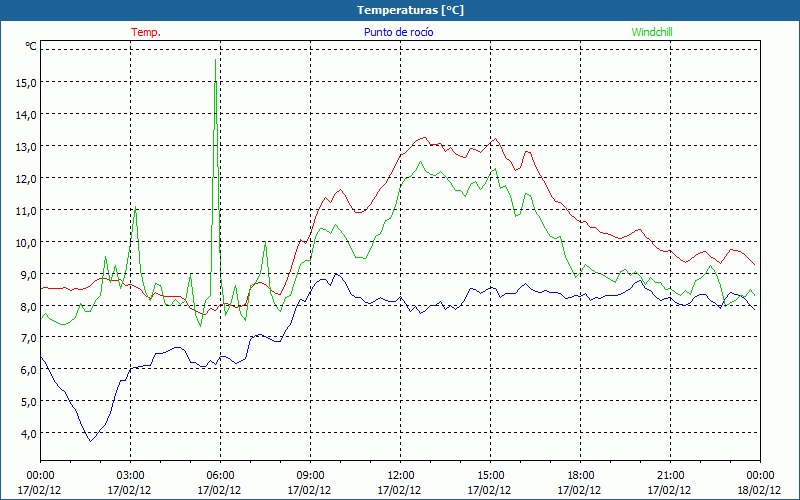800x500 pixels.
Task: Click the 5,0 y-axis value
Action: click(29, 402)
